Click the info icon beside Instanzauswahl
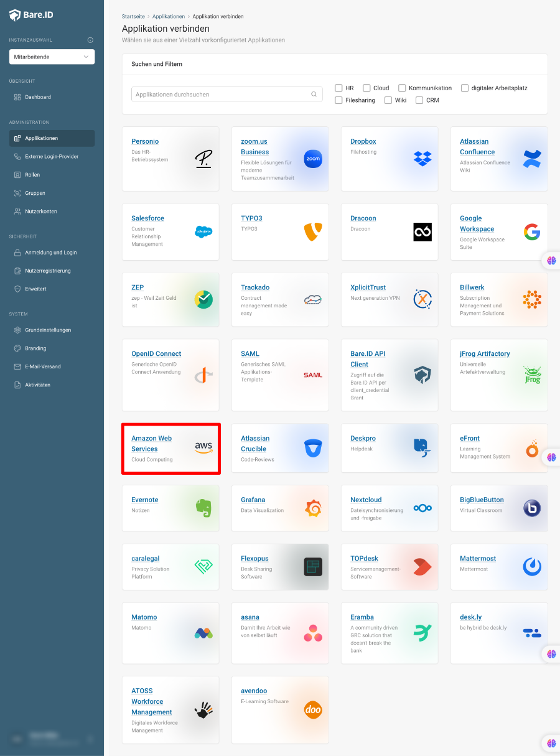 pos(90,40)
